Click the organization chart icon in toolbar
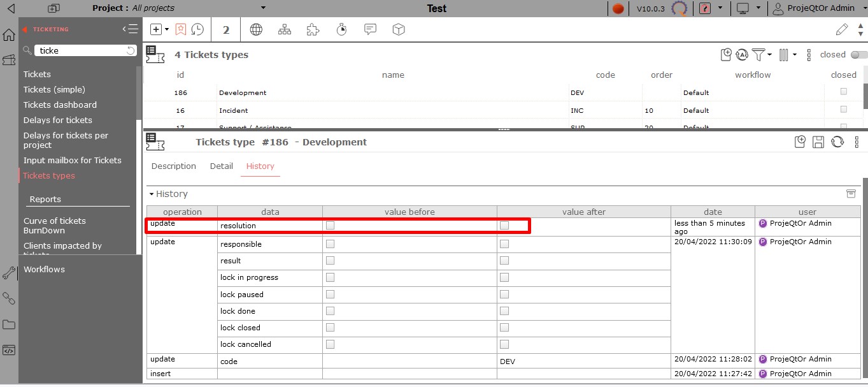This screenshot has width=868, height=387. (x=285, y=29)
